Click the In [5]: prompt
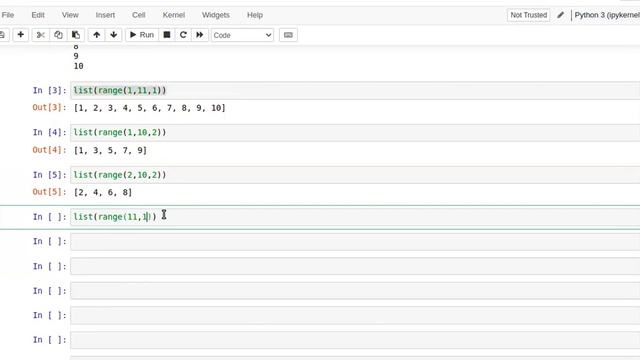This screenshot has width=640, height=360. 49,175
